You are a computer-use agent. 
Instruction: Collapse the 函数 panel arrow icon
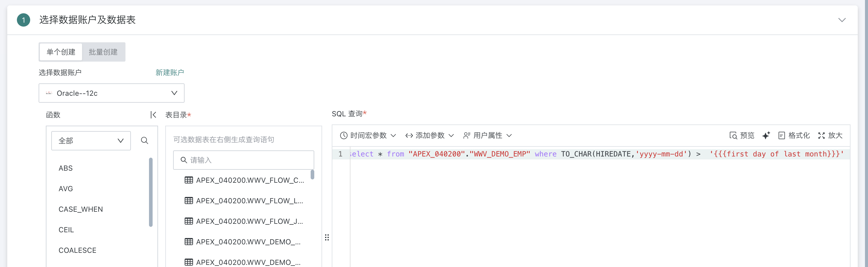coord(153,115)
